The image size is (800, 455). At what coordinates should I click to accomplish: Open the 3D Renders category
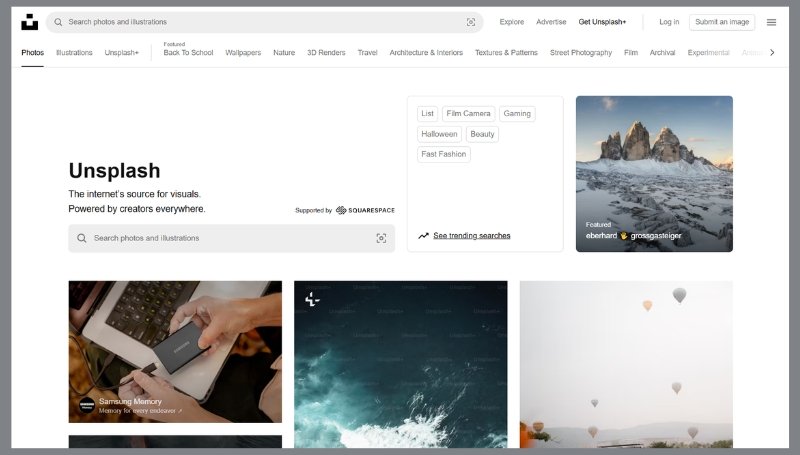[326, 53]
